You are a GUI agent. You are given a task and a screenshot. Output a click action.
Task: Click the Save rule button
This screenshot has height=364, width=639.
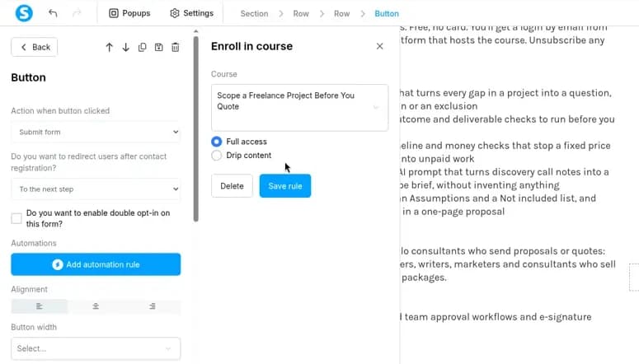click(284, 185)
